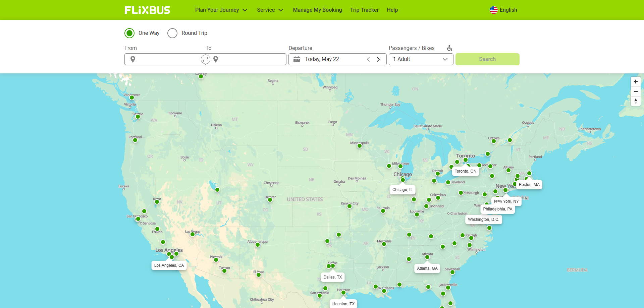Click the Phoenix station marker

pos(216,260)
